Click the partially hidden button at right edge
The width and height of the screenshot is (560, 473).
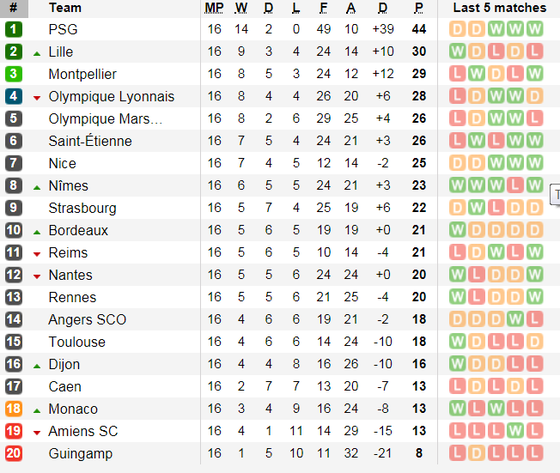[555, 195]
